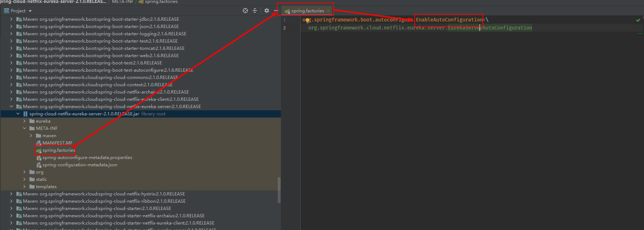Select Maven spring-cloud-starter-netflix-archaius row
The width and height of the screenshot is (644, 230).
coord(140,216)
